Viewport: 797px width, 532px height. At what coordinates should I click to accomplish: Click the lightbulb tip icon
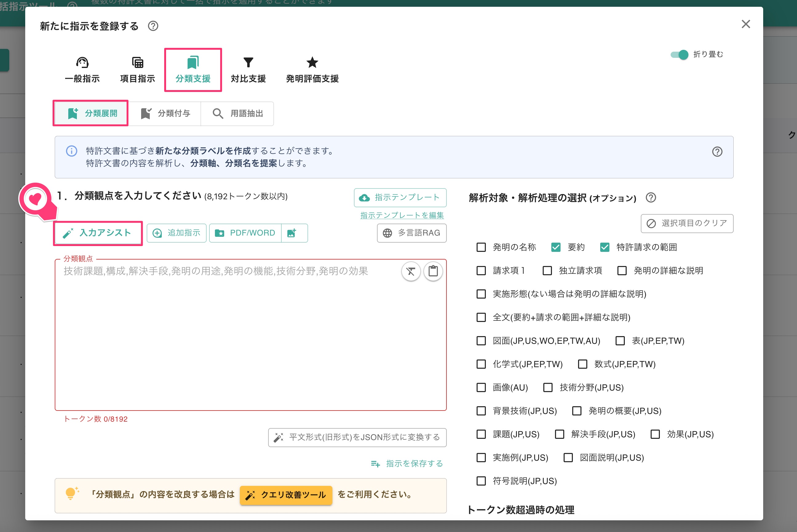72,494
